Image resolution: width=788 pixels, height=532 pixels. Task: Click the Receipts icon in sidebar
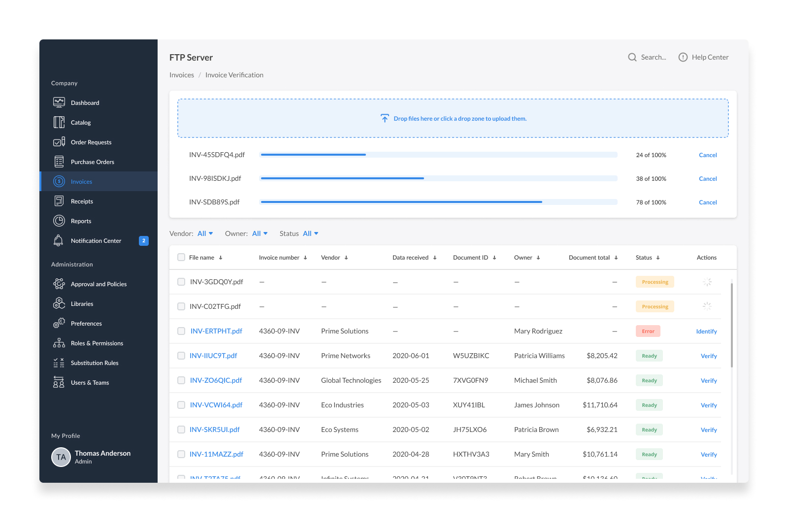tap(59, 201)
